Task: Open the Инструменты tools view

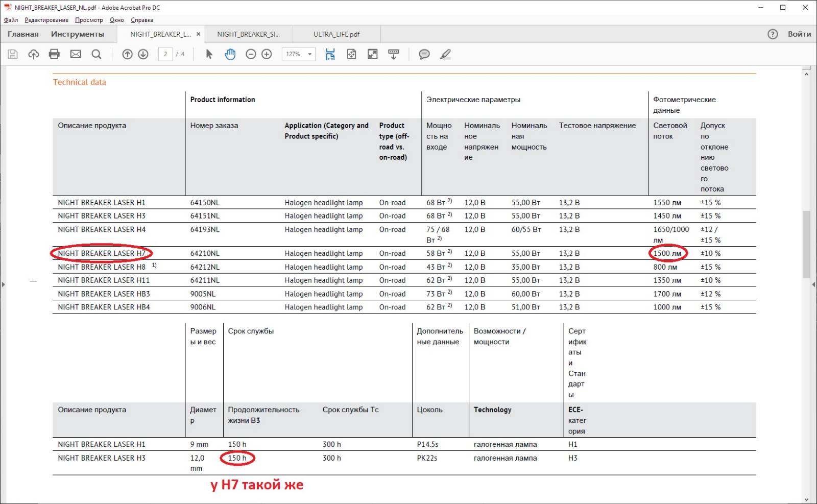Action: tap(78, 34)
